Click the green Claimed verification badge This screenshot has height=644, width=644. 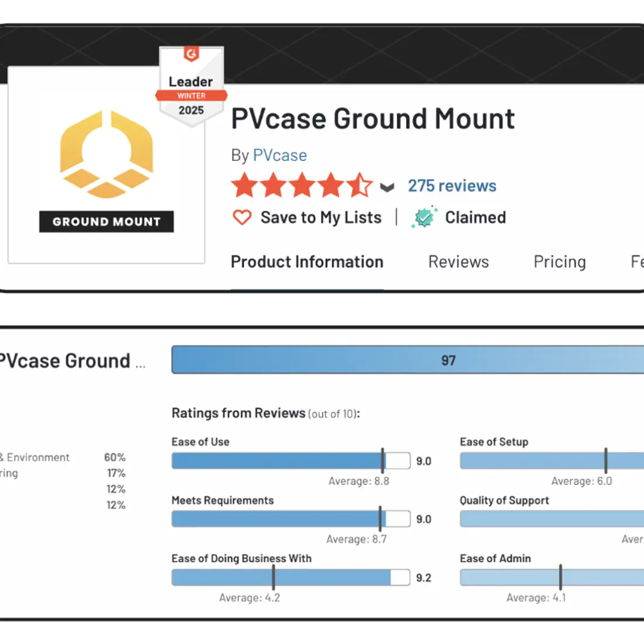(x=424, y=217)
